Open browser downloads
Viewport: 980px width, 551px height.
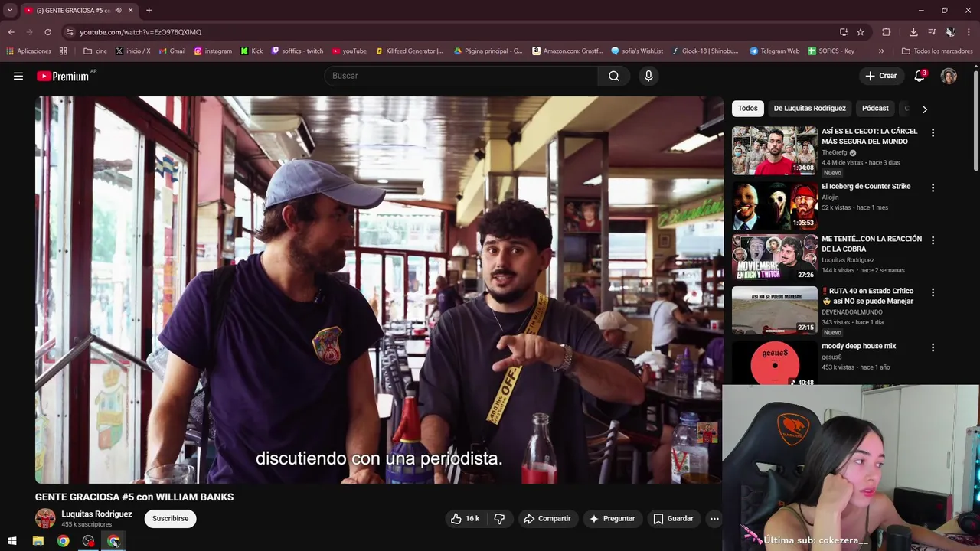(x=913, y=32)
